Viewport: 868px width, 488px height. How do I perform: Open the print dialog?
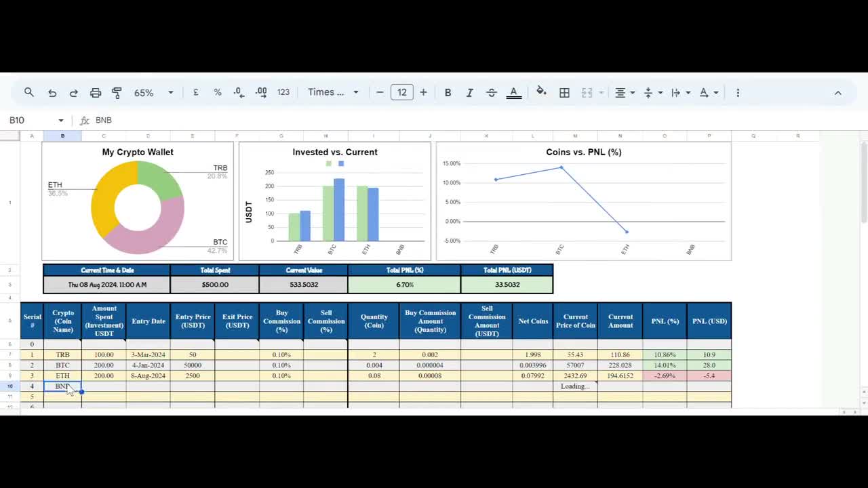[x=96, y=92]
